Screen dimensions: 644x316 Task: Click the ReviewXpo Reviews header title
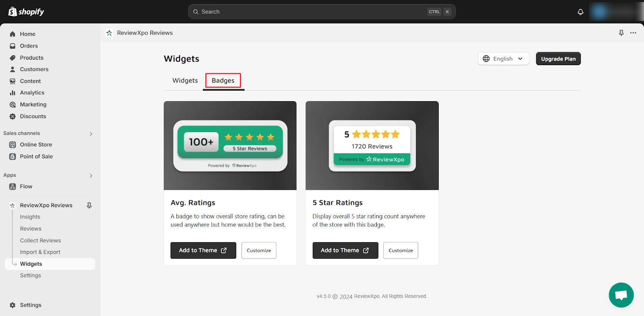[145, 33]
